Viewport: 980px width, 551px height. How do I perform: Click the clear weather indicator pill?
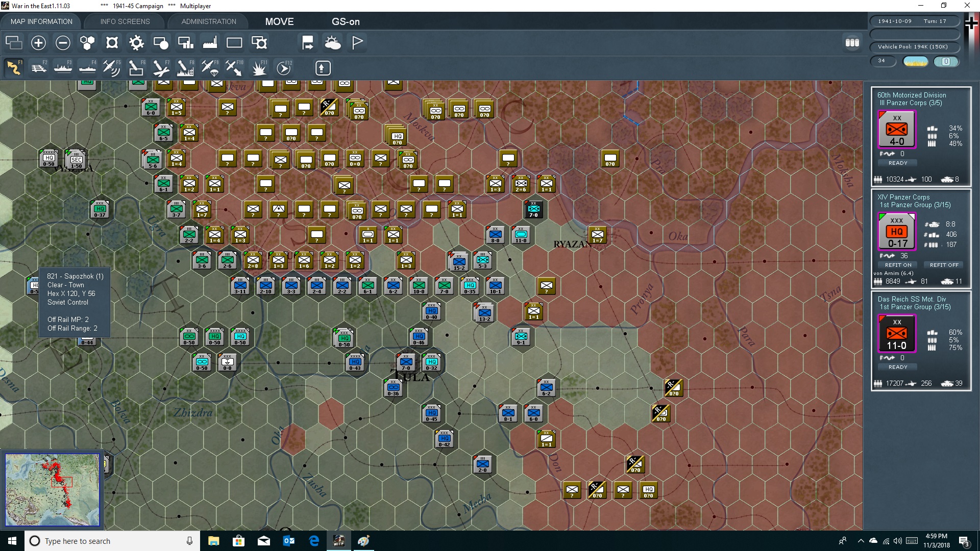pyautogui.click(x=916, y=61)
